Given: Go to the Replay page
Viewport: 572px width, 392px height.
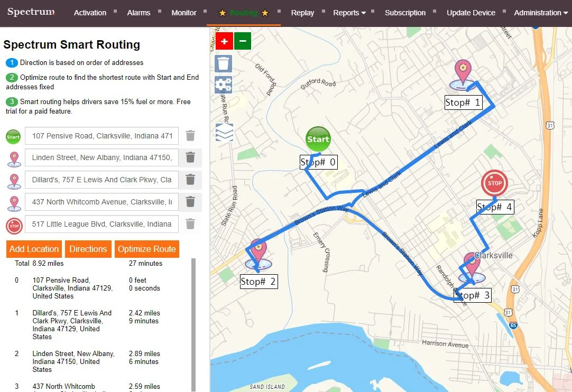Looking at the screenshot, I should pos(302,13).
